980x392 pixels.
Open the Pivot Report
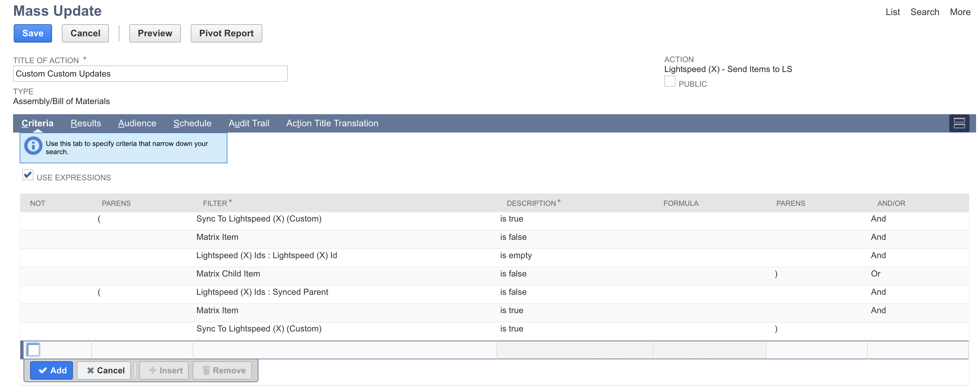pos(226,33)
